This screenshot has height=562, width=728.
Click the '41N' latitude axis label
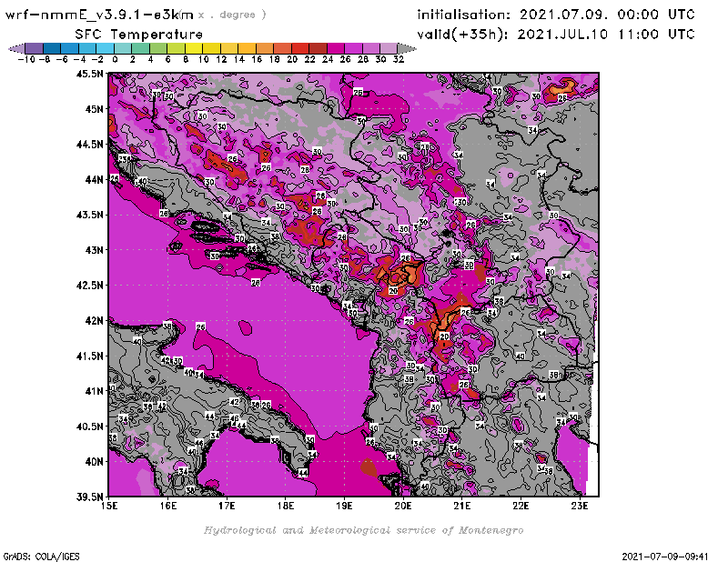94,391
